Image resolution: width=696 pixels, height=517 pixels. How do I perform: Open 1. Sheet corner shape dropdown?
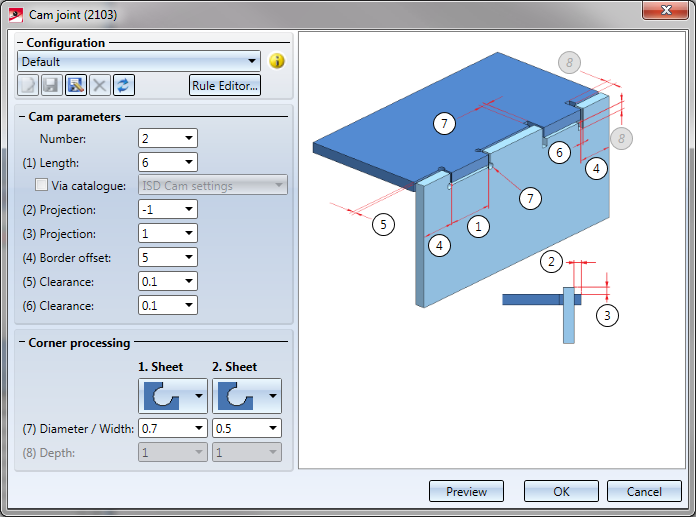click(173, 396)
